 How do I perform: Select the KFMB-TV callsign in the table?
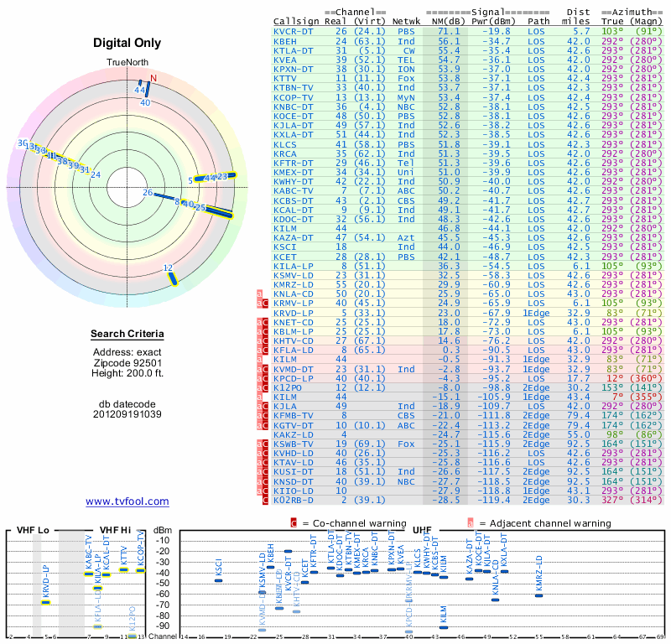tap(293, 416)
